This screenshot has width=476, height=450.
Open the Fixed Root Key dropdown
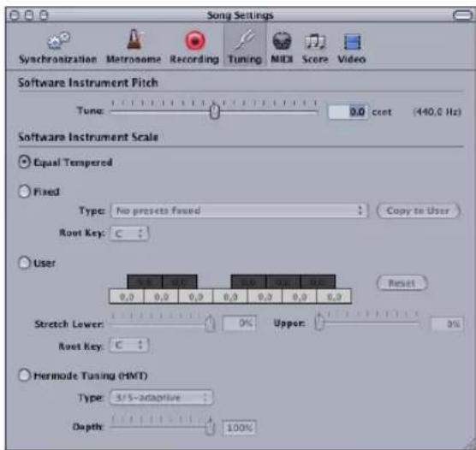(129, 234)
